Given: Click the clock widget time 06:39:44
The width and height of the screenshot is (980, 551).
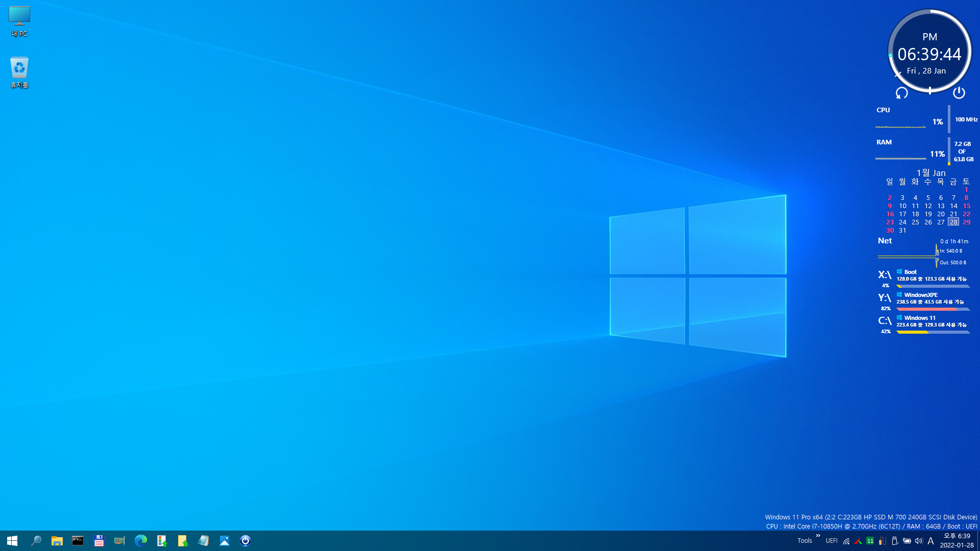Looking at the screenshot, I should (x=929, y=54).
